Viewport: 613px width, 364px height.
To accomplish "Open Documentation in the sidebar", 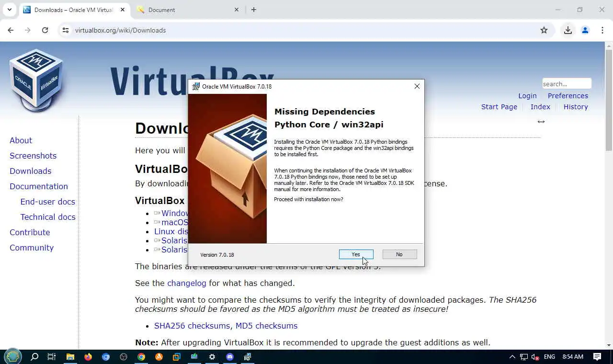I will (39, 186).
